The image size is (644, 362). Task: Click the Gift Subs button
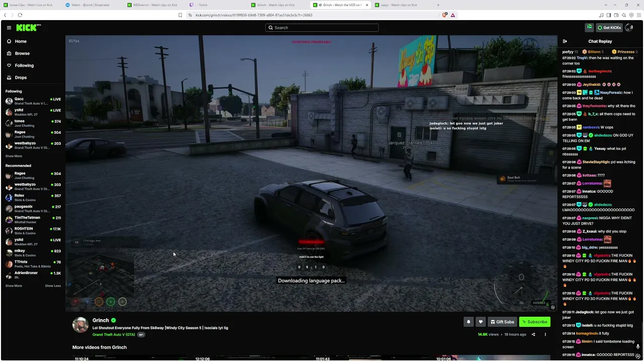[x=502, y=322]
